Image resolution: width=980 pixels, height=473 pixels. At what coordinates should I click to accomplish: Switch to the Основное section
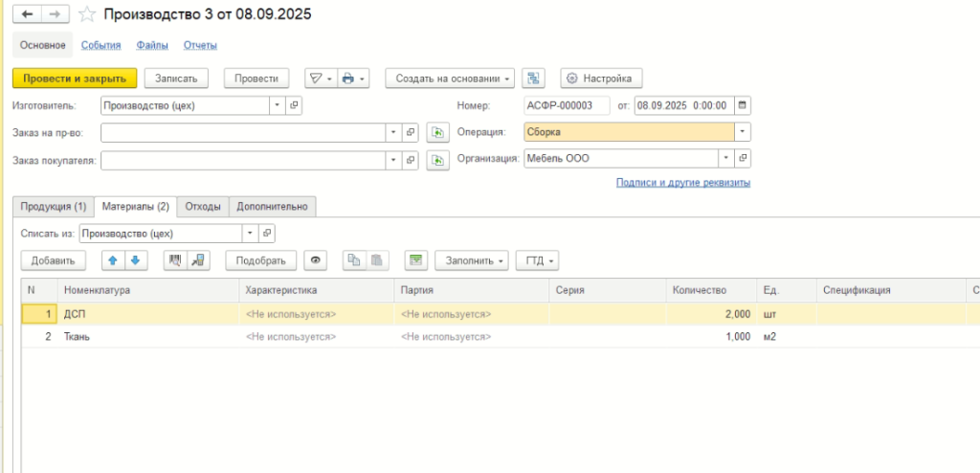(x=42, y=45)
